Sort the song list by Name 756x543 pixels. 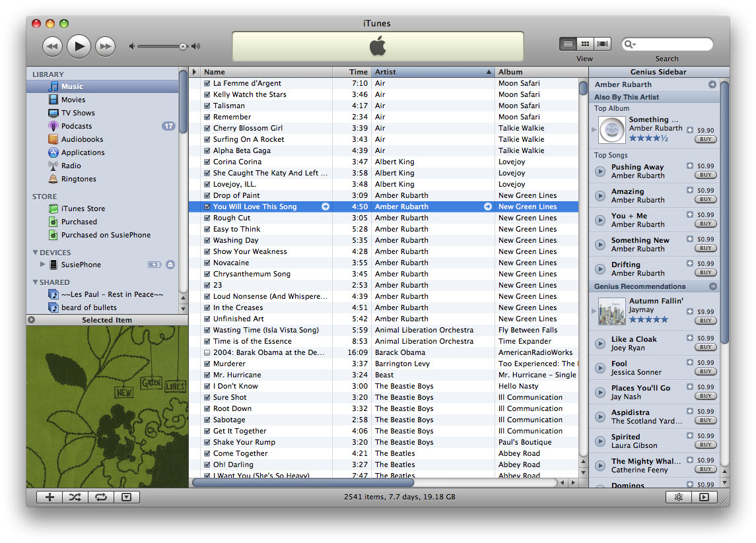(266, 72)
